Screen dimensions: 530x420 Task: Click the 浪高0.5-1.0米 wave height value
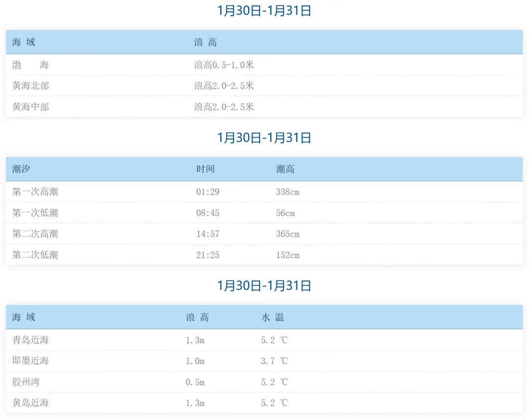224,65
